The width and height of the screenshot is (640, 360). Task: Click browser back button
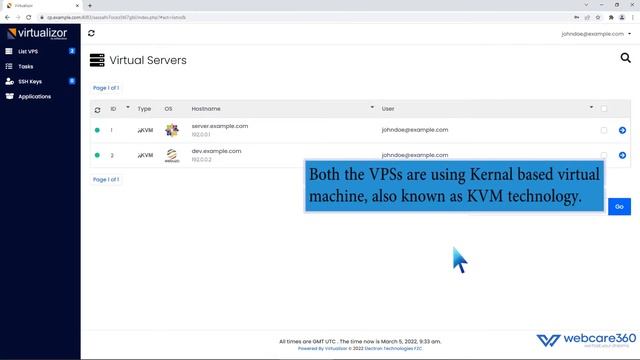7,18
